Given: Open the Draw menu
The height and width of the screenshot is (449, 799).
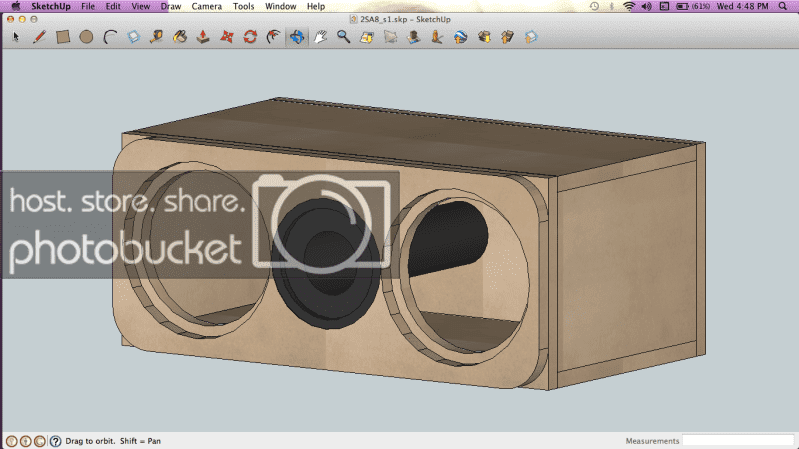Looking at the screenshot, I should [171, 6].
